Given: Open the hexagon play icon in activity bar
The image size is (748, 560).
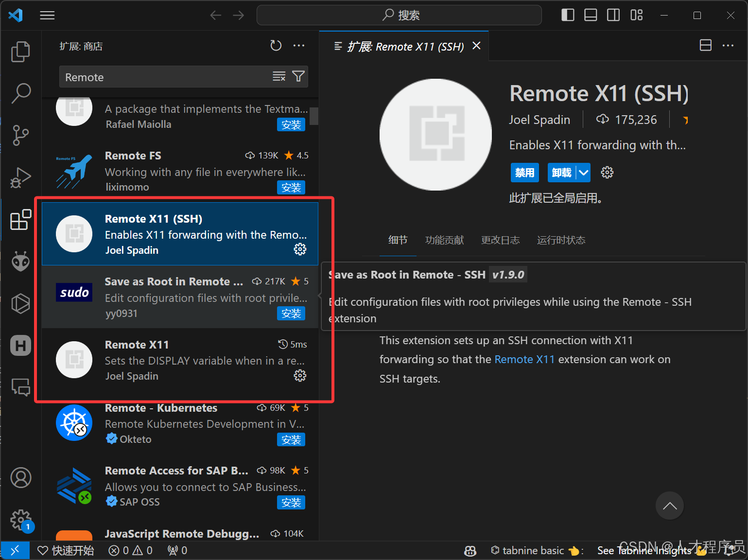Looking at the screenshot, I should (20, 304).
